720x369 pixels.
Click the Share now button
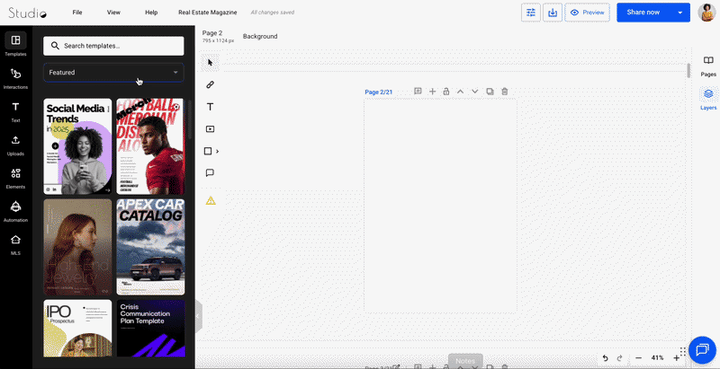point(643,12)
